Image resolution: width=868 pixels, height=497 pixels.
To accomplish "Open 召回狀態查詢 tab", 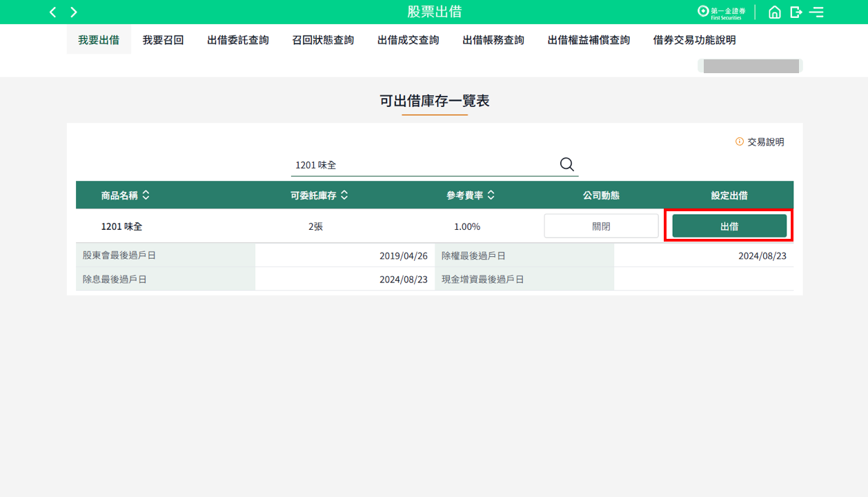I will point(323,41).
